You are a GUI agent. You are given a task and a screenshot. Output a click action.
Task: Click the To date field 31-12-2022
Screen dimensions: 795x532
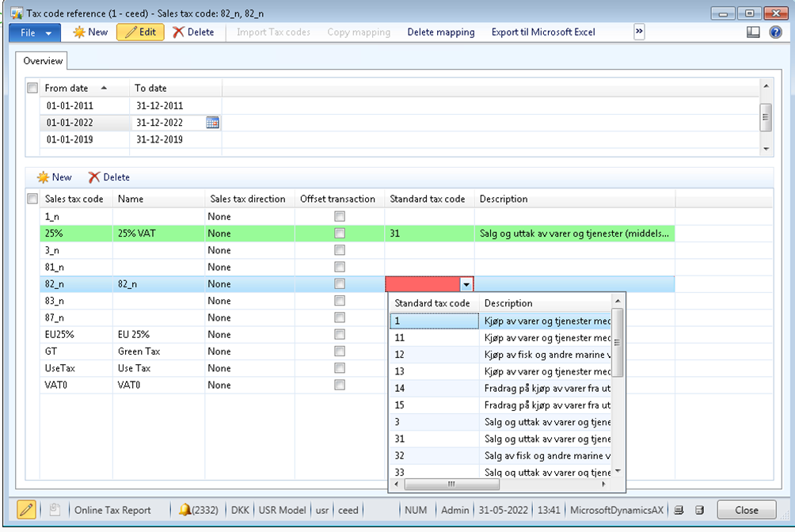click(169, 122)
